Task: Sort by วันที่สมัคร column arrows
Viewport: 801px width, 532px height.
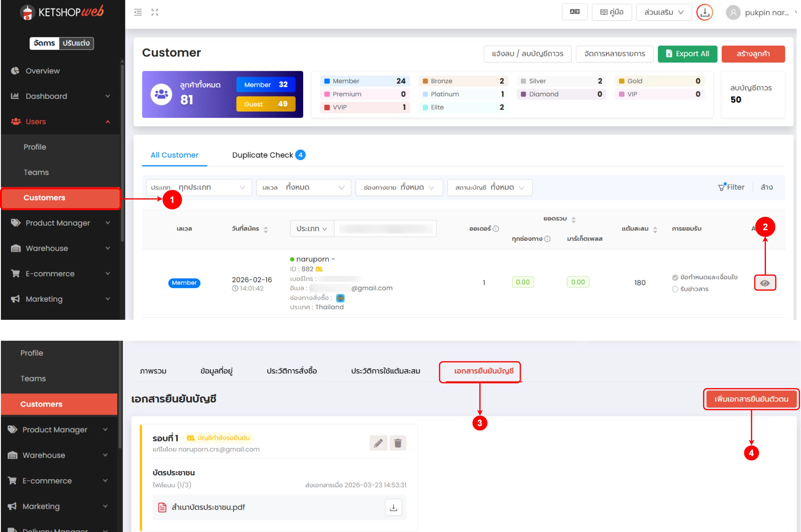Action: (x=266, y=230)
